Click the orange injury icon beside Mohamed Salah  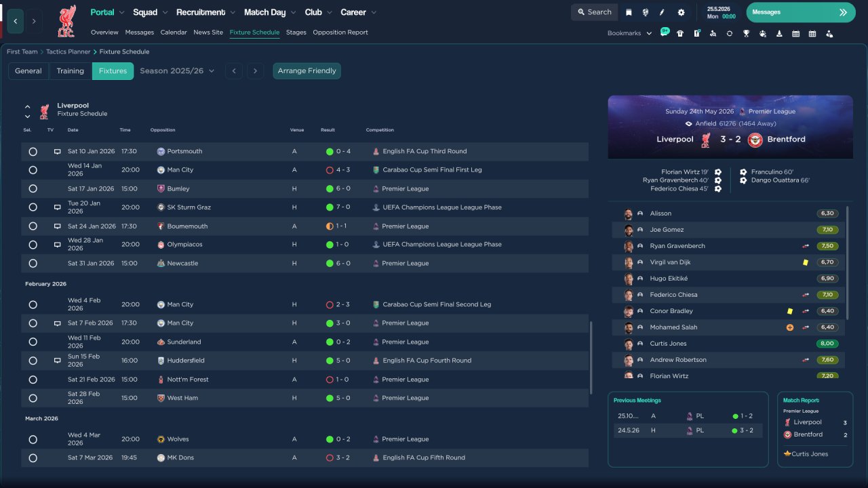click(x=790, y=327)
